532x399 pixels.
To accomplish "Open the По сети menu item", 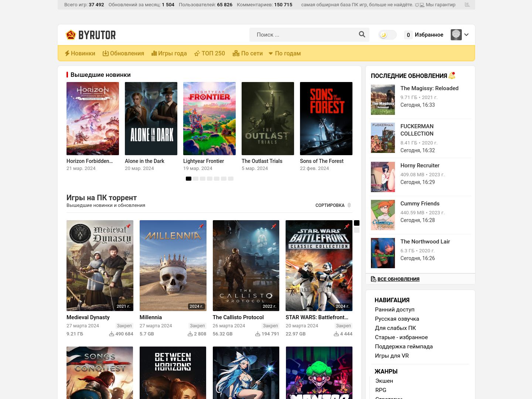I will [x=248, y=53].
